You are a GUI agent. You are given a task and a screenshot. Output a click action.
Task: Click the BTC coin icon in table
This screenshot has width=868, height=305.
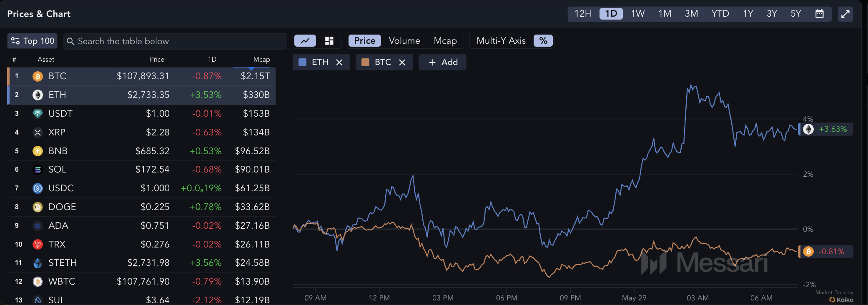point(38,76)
